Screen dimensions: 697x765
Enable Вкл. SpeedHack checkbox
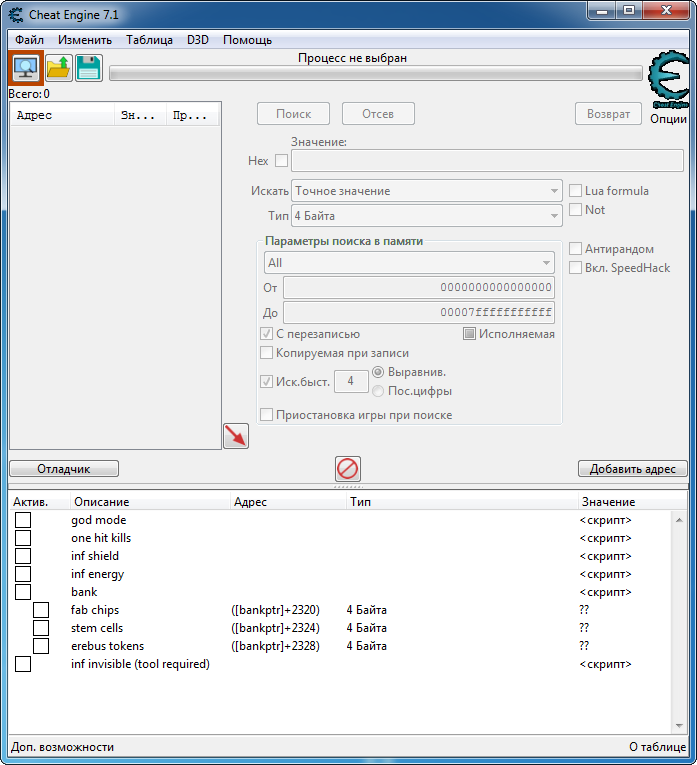click(576, 268)
